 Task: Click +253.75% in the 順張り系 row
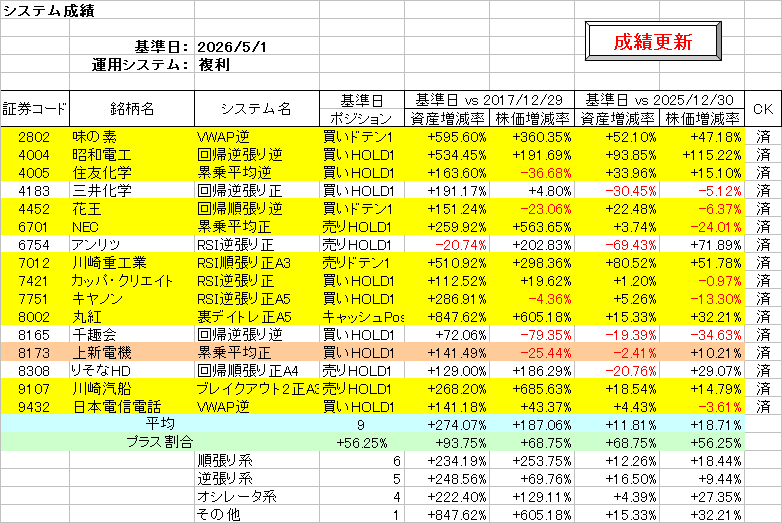542,461
